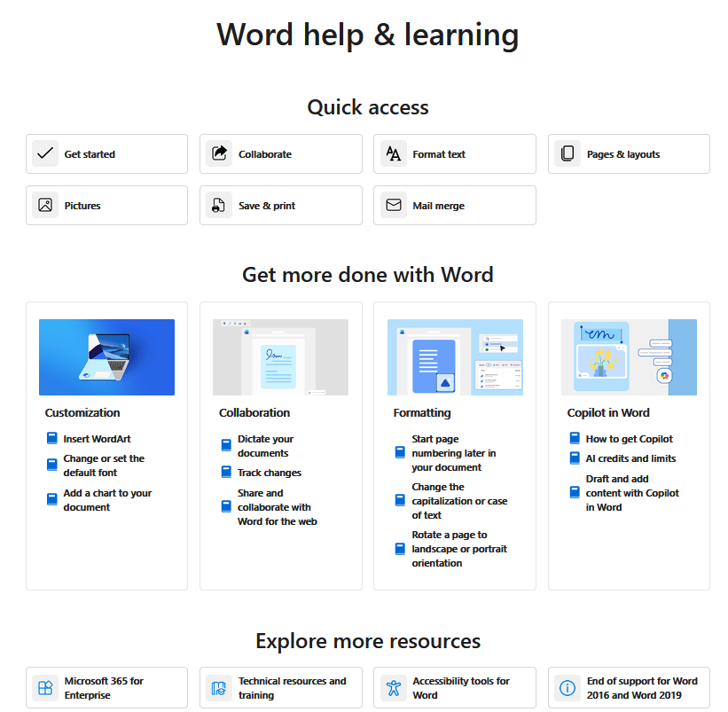
Task: Open Share and collaborate with Word for the web
Action: 278,507
